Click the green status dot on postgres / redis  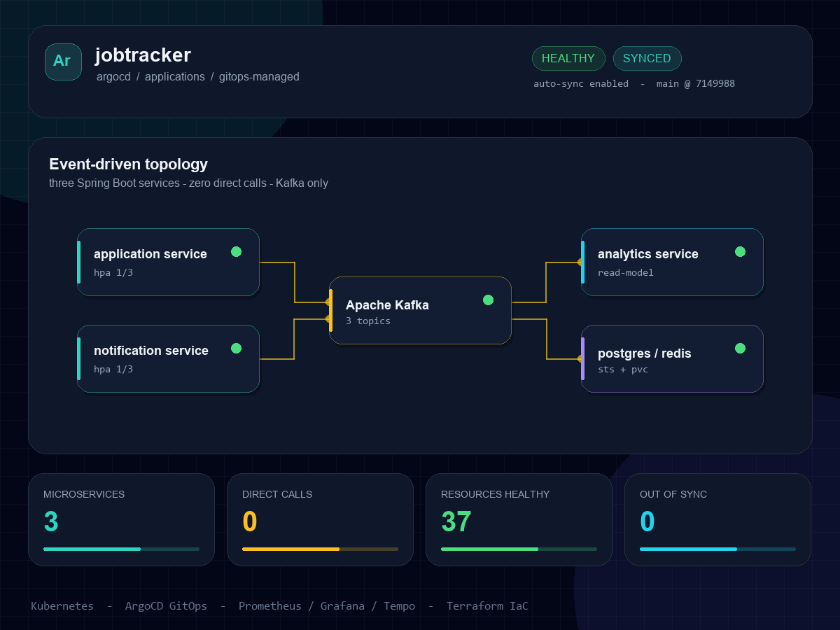[x=740, y=348]
